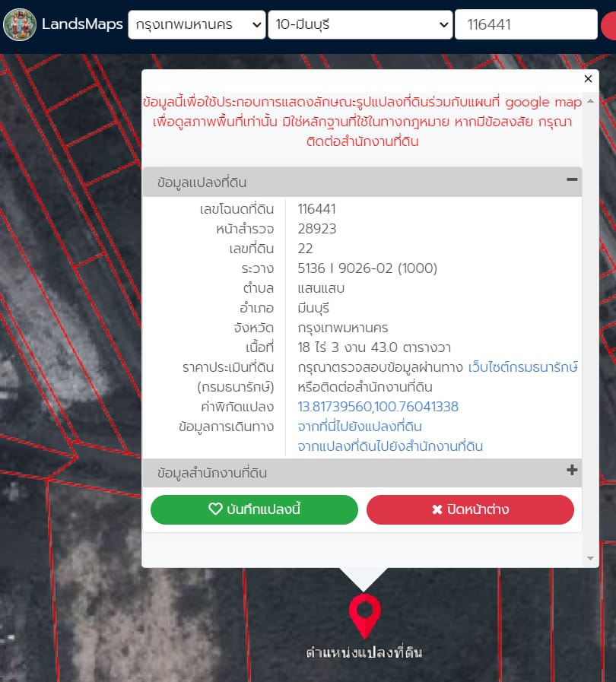Screen dimensions: 616x682
Task: Open the district dropdown 10-มีนบุรี
Action: pyautogui.click(x=360, y=25)
